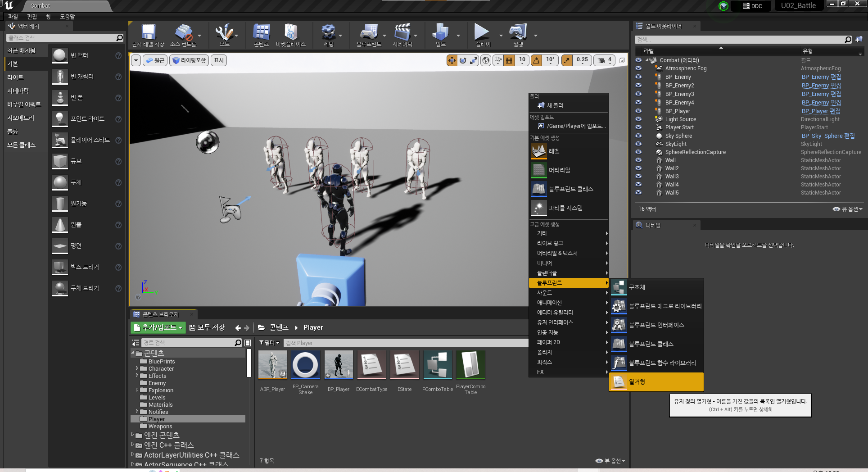868x472 pixels.
Task: Click the Particle System icon in menu
Action: pos(538,208)
